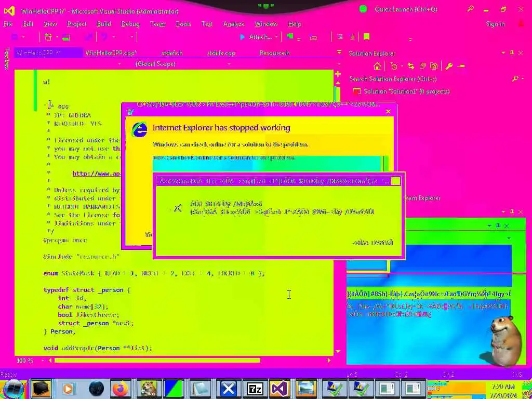Open Firefox from the taskbar

(x=121, y=389)
